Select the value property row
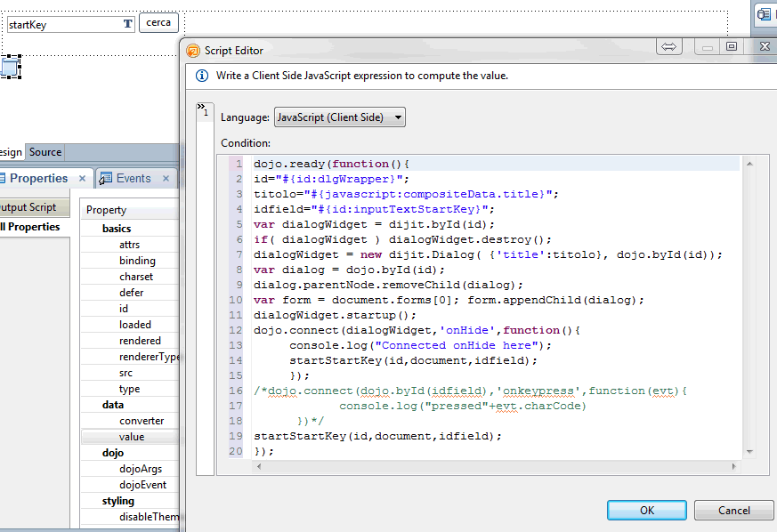The image size is (777, 532). point(130,437)
